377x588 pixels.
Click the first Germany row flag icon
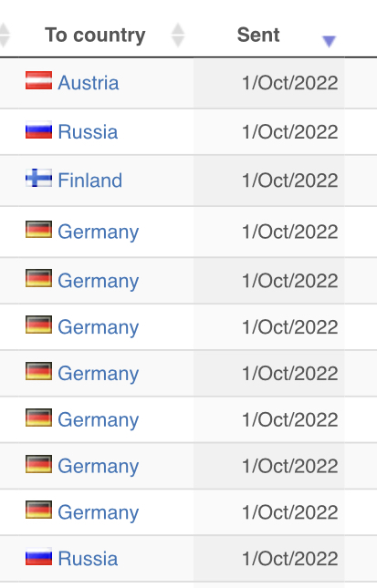(x=38, y=229)
